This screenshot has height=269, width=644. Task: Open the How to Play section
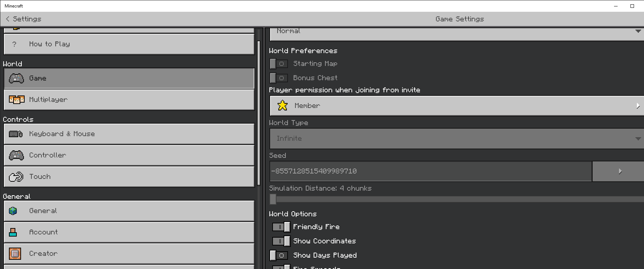click(x=129, y=44)
